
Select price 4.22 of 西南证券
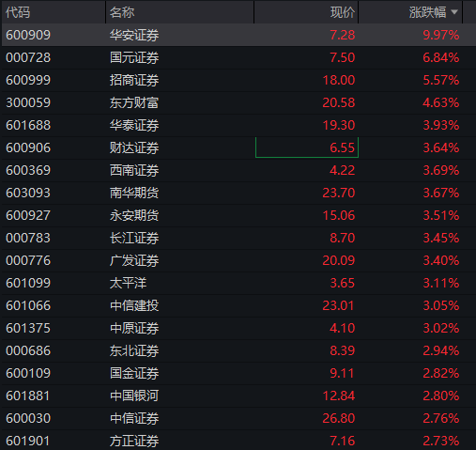pos(343,170)
